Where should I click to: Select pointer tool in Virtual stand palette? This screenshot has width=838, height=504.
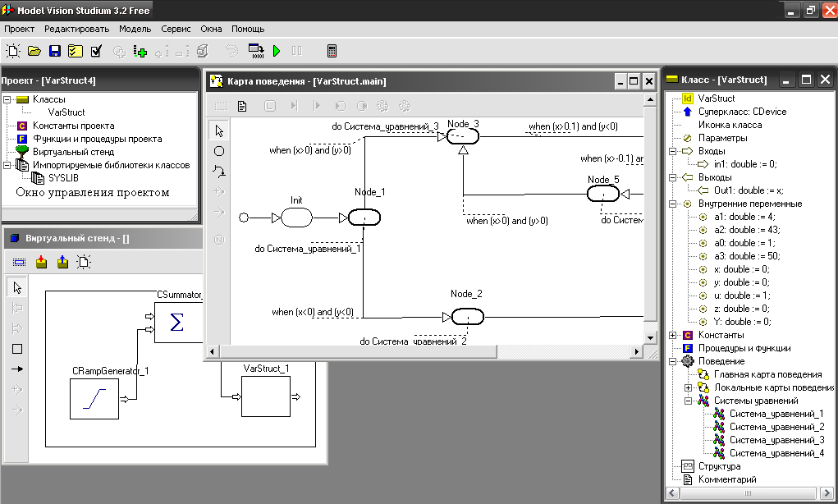17,287
